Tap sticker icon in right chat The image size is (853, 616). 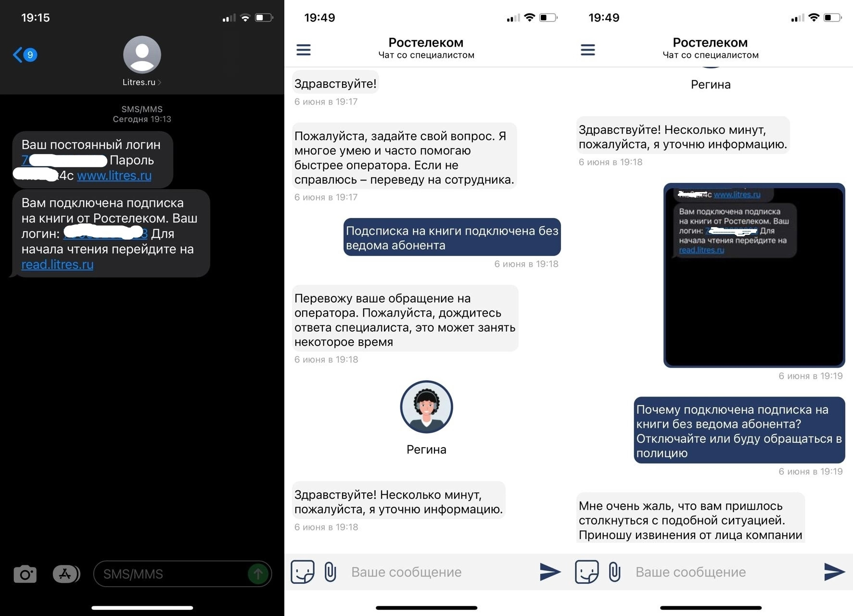click(587, 572)
